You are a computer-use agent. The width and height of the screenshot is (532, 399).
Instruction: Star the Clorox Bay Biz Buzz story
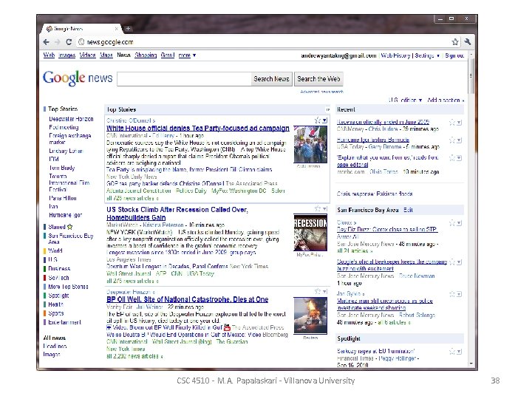point(452,223)
